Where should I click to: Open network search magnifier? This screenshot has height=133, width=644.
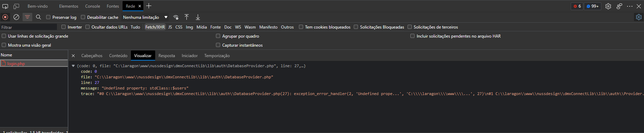(39, 17)
